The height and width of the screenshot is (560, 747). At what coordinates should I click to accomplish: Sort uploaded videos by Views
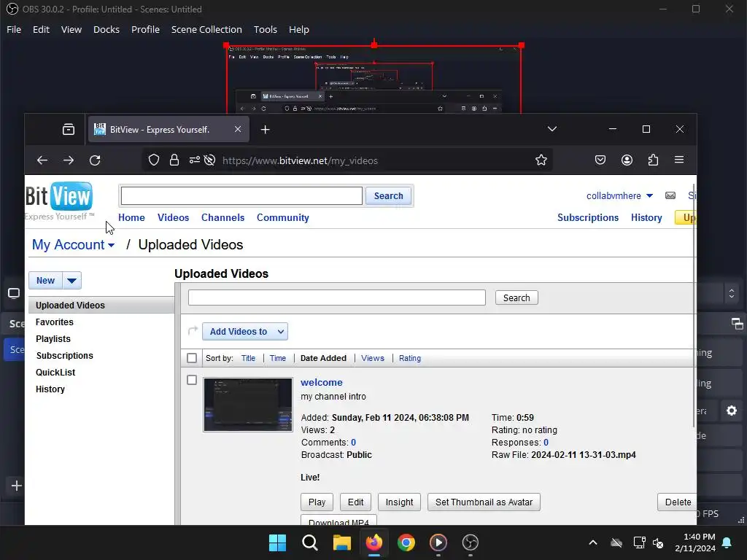(x=373, y=358)
